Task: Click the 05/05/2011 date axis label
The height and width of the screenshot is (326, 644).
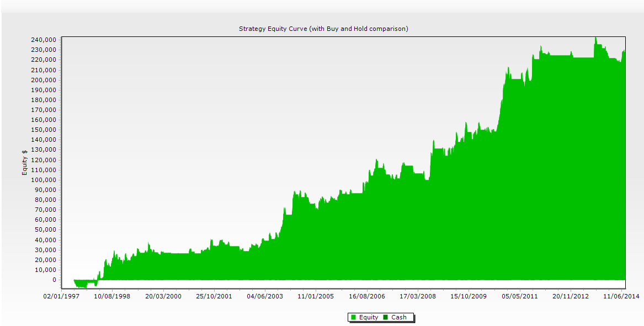Action: [519, 296]
